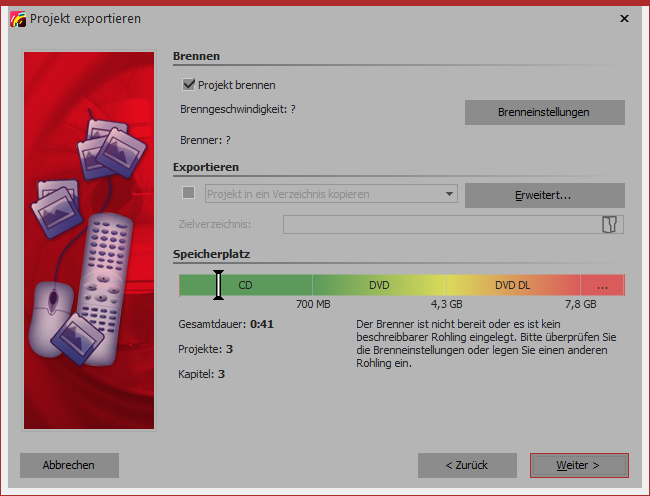650x496 pixels.
Task: Click the app icon in title bar
Action: point(17,18)
